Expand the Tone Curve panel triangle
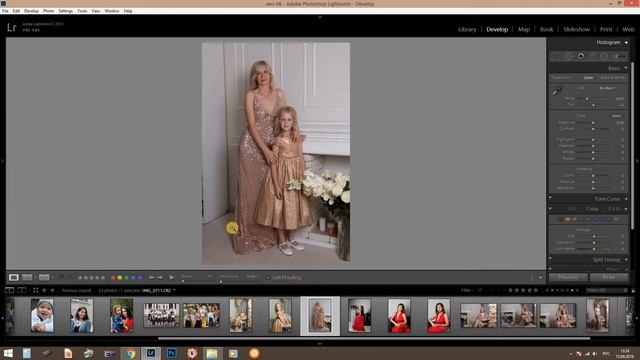The height and width of the screenshot is (360, 640). (x=626, y=199)
